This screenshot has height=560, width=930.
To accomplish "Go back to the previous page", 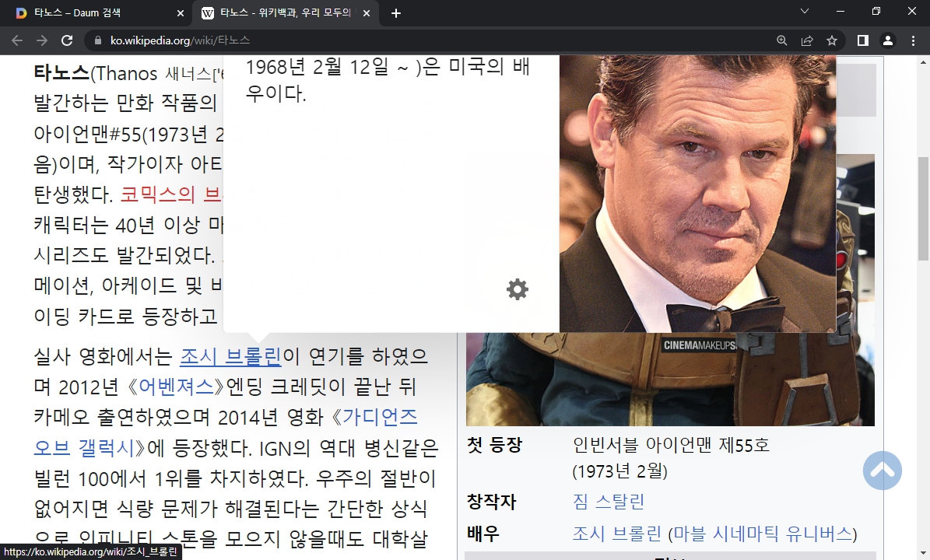I will pos(17,40).
